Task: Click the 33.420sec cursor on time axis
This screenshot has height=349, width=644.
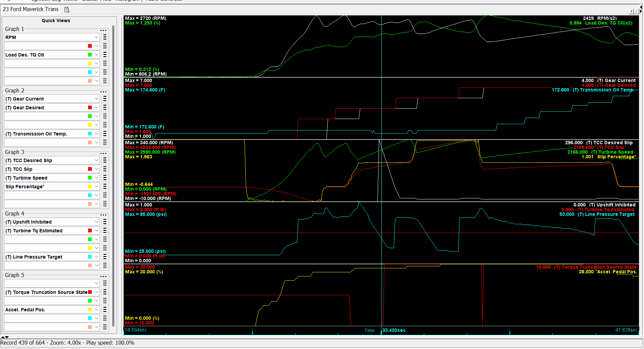Action: point(394,331)
